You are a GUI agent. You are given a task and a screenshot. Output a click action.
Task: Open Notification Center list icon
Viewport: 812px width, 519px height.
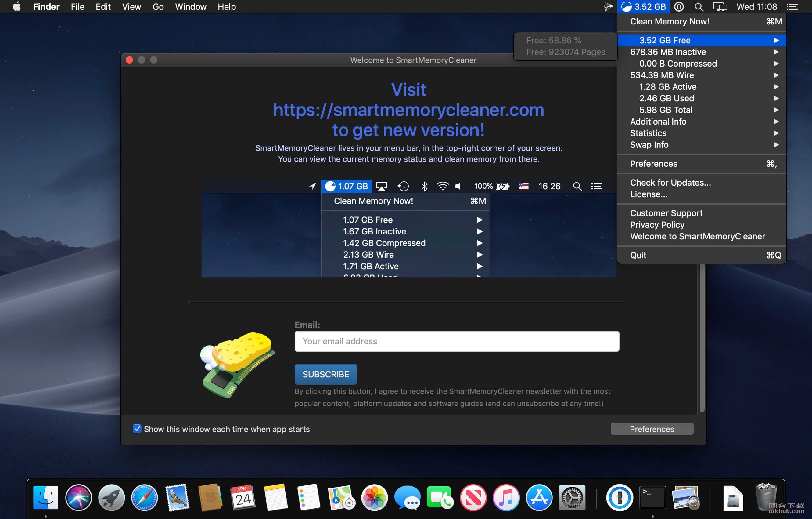point(792,7)
